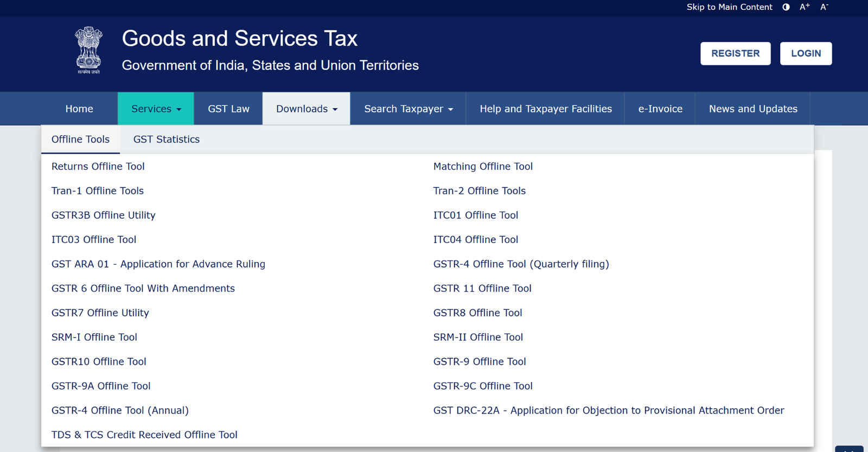Click the Indian national emblem logo
Screen dimensions: 868x452
[88, 50]
